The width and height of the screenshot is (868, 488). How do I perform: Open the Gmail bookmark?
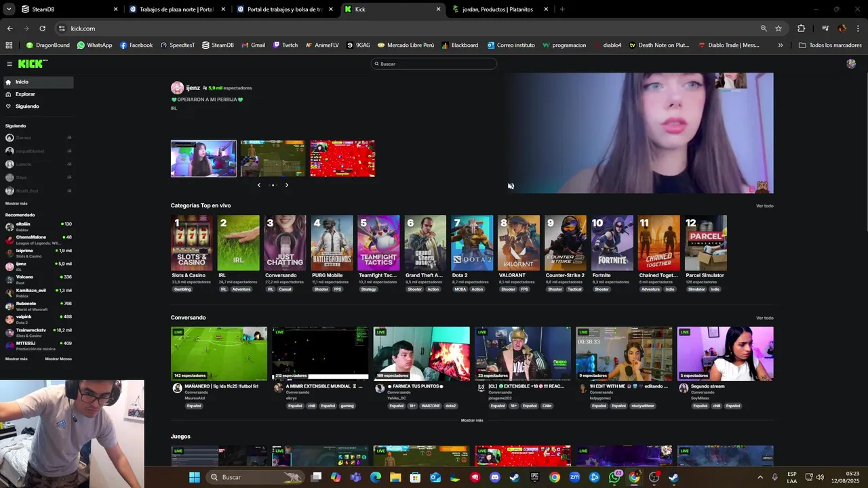click(x=254, y=45)
